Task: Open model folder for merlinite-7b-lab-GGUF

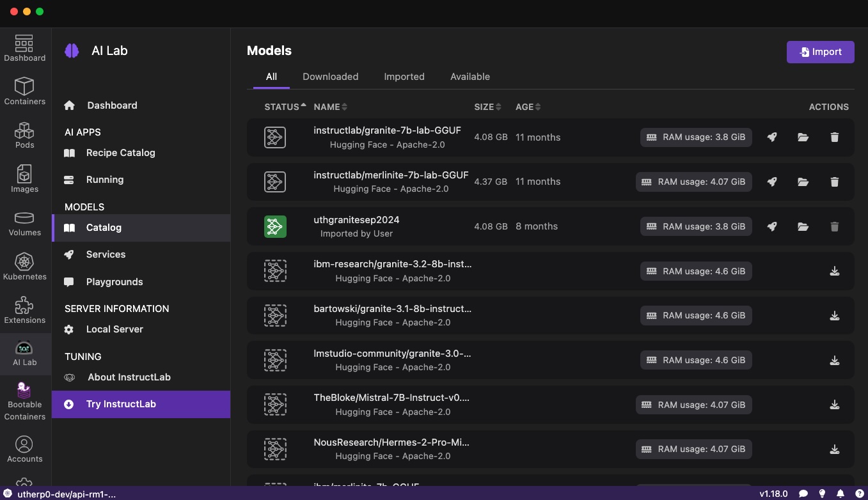Action: pos(803,182)
